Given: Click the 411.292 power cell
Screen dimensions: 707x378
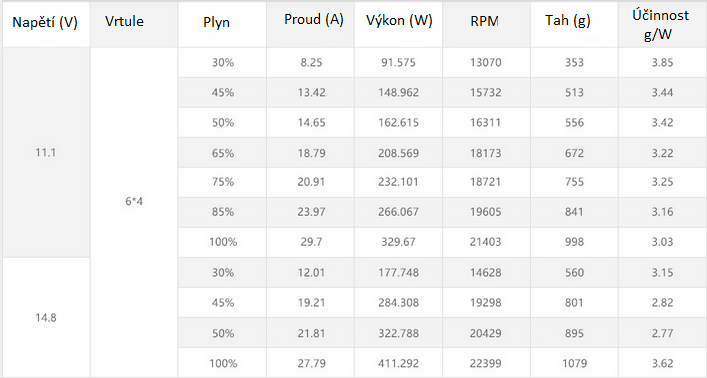Looking at the screenshot, I should tap(398, 363).
